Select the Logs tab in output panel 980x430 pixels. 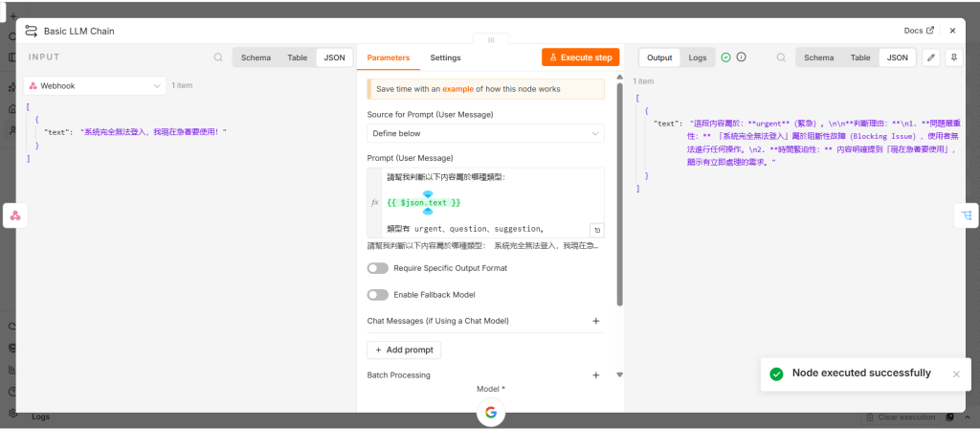698,57
